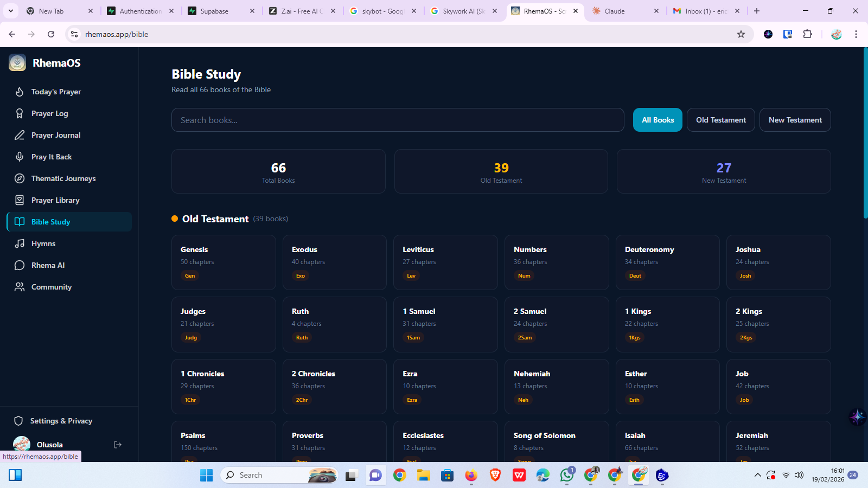Click the Search books input field
Screen dimensions: 868x488
click(x=398, y=120)
